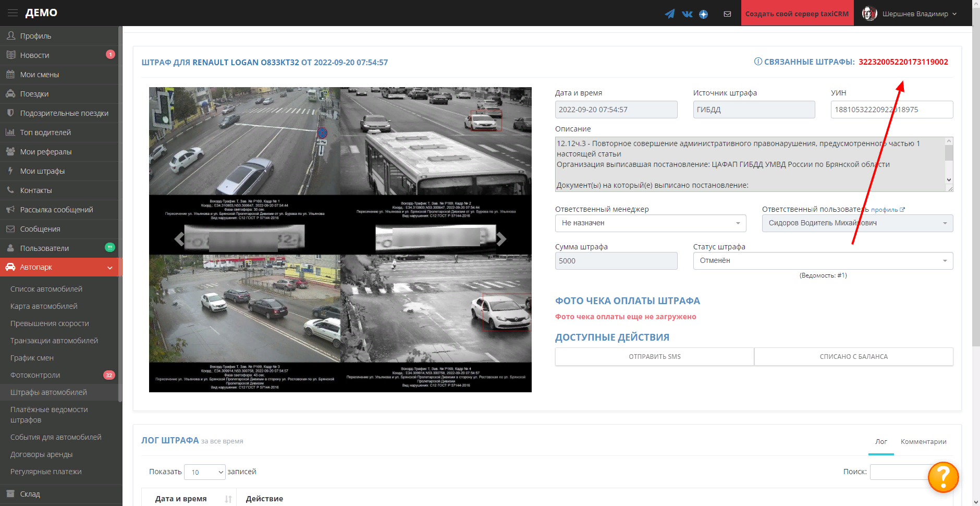Click the Поездки car icon
The image size is (980, 506).
(x=10, y=93)
